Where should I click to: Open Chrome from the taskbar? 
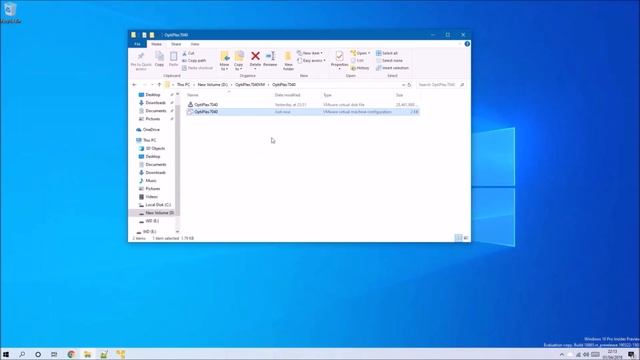(x=71, y=354)
